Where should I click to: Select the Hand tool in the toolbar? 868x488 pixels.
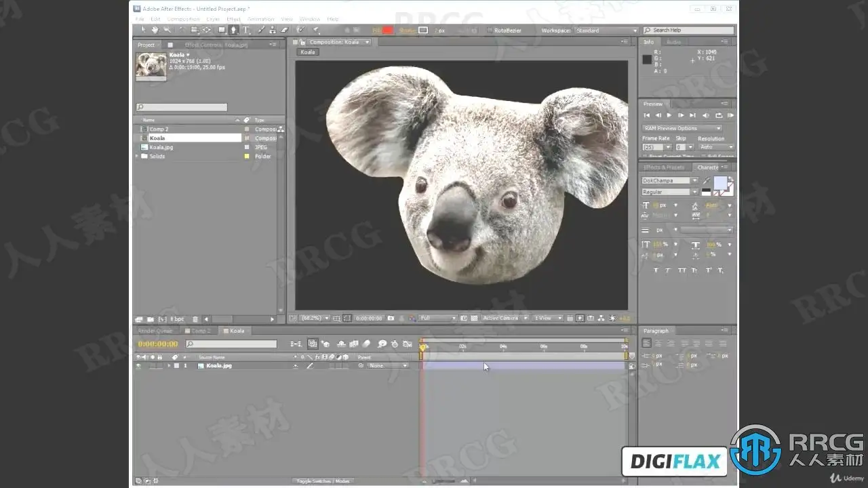(155, 30)
